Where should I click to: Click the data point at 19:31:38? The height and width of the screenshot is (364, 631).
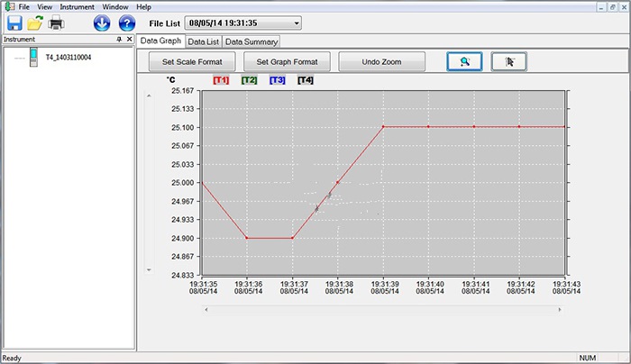click(338, 183)
